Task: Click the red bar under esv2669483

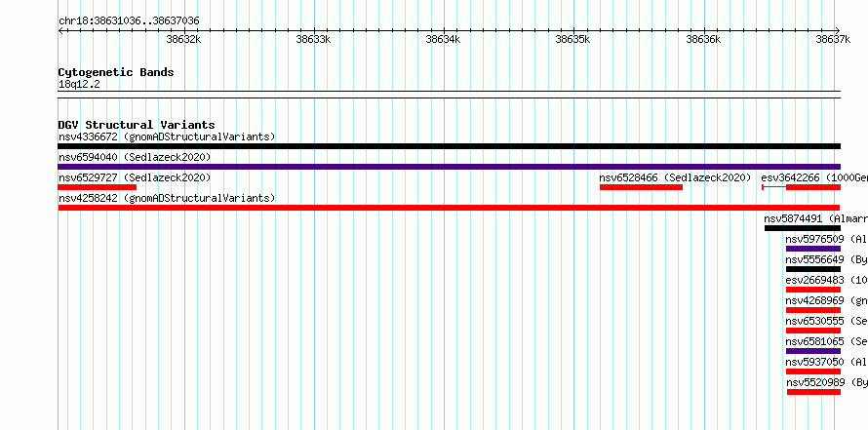Action: point(813,290)
